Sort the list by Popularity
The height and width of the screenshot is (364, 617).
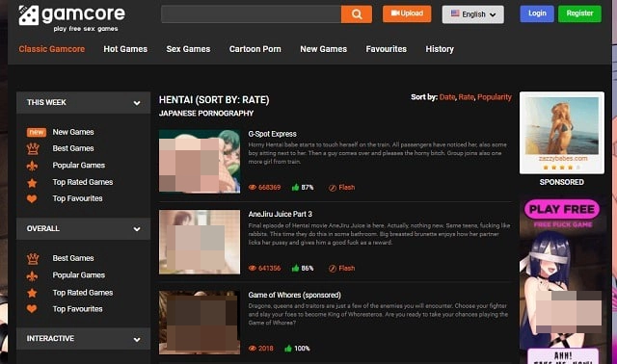[x=495, y=97]
